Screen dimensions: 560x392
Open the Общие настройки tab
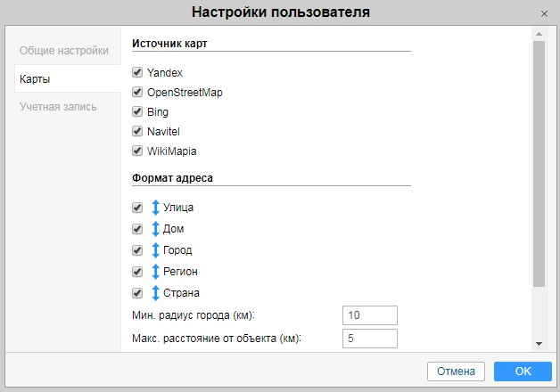(64, 50)
